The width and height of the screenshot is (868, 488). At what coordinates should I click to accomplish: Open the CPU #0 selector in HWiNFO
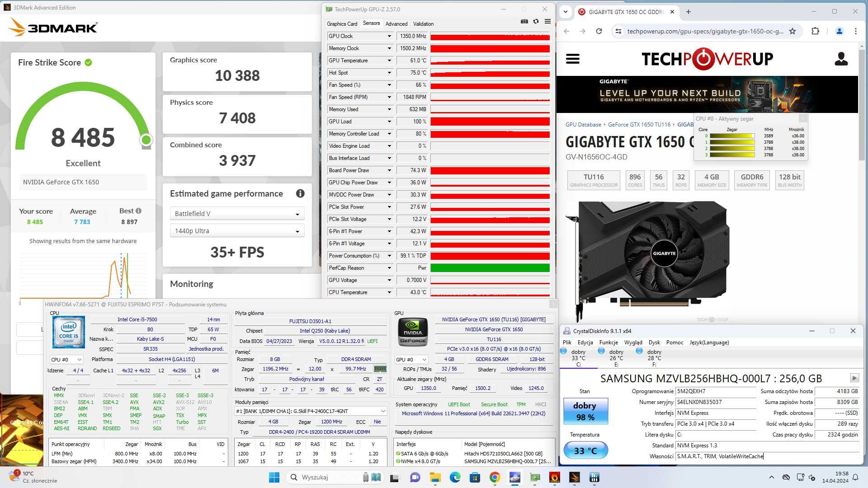[66, 360]
